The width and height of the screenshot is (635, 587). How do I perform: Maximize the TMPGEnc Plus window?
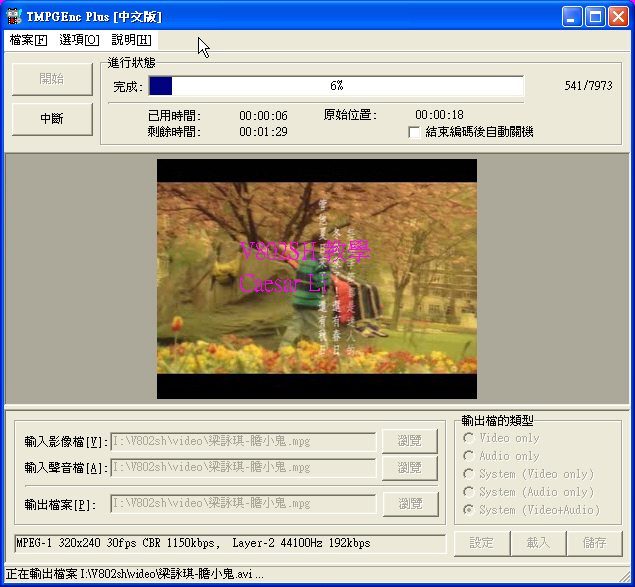pyautogui.click(x=595, y=17)
